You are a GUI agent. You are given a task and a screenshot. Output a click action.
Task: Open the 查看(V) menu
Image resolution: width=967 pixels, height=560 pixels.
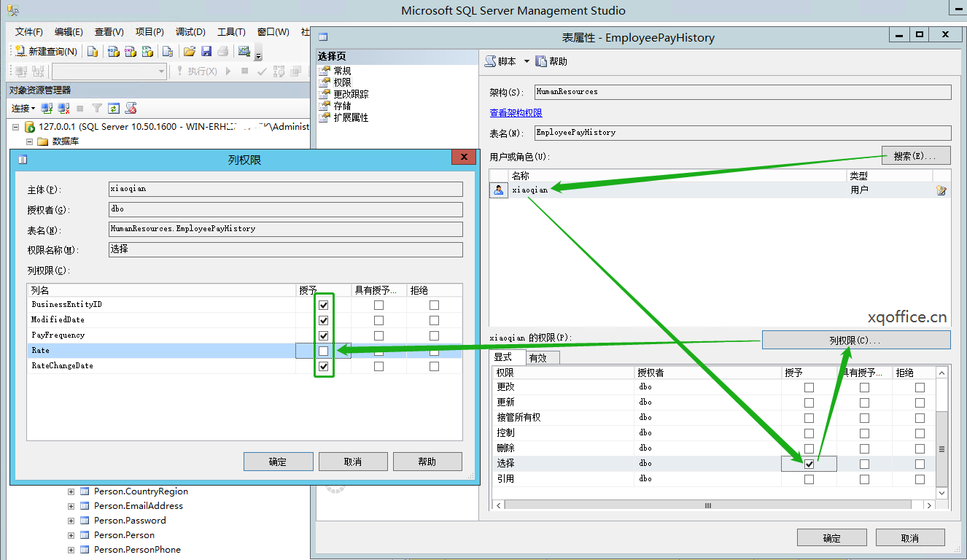coord(109,32)
